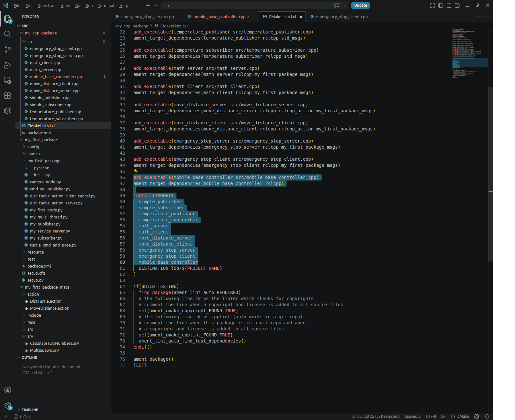
Task: Change end of line sequence LF
Action: click(x=443, y=416)
